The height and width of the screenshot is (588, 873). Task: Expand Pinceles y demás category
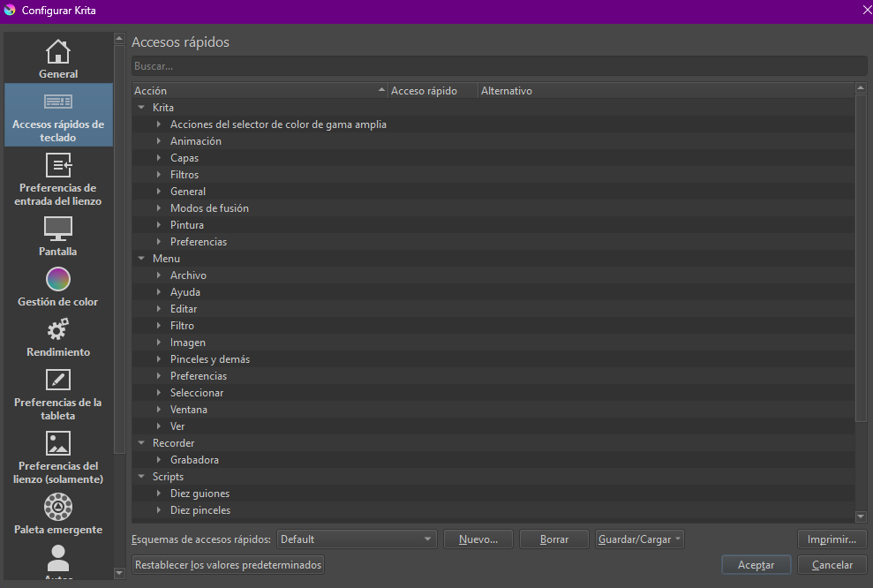(x=159, y=359)
